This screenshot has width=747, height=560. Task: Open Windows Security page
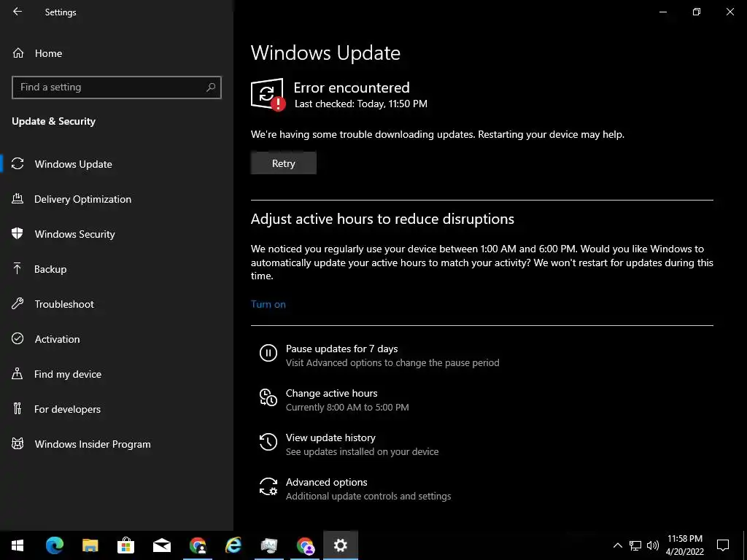(x=117, y=234)
